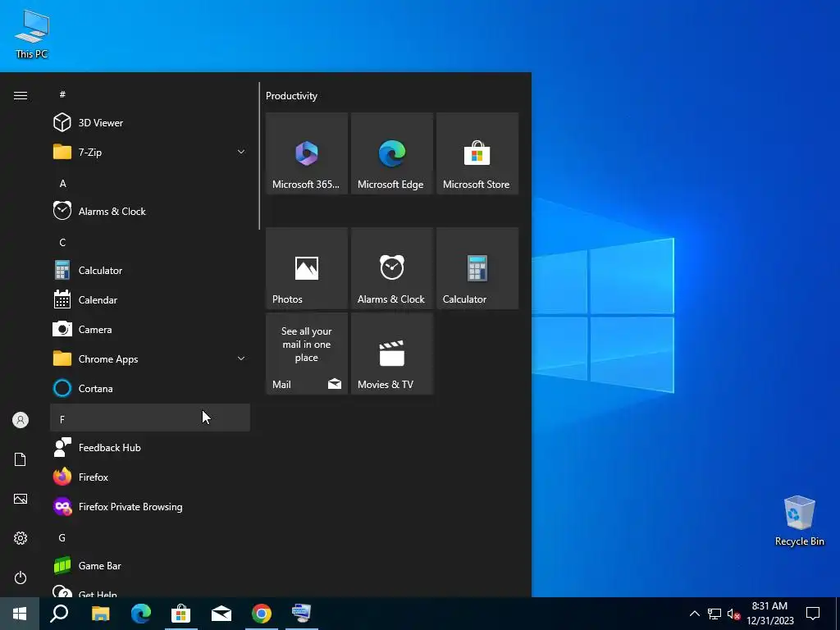The width and height of the screenshot is (840, 630).
Task: Launch Alarms & Clock from the app list
Action: tap(150, 211)
